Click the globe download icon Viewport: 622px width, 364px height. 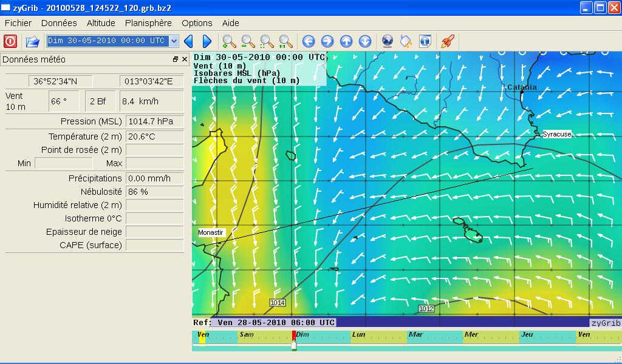pos(388,41)
